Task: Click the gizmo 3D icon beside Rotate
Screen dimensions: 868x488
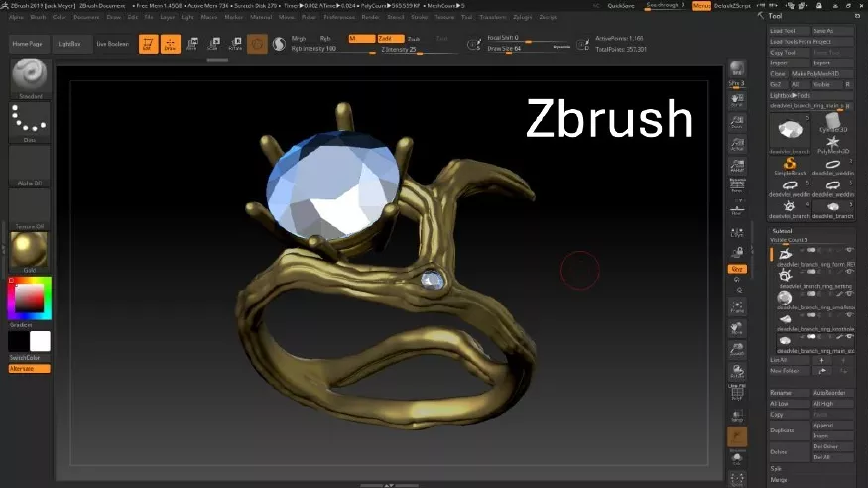Action: click(x=257, y=44)
